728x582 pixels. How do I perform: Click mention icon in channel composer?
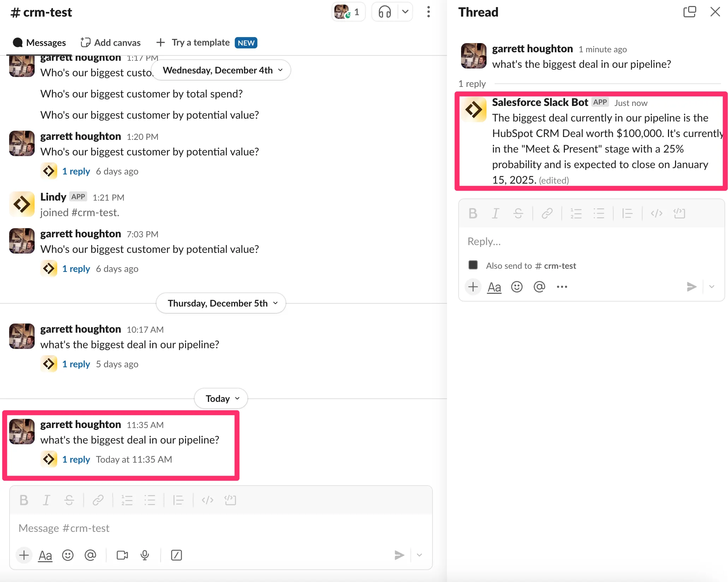click(x=90, y=555)
